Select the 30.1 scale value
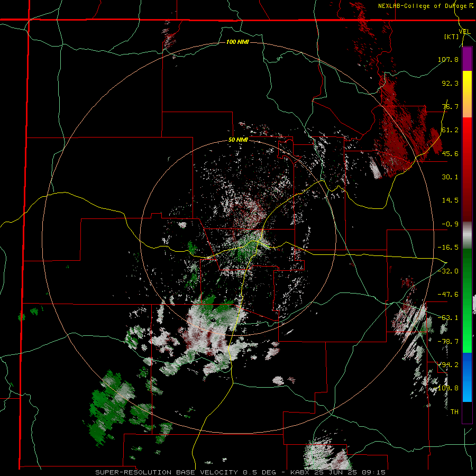This screenshot has height=476, width=476. coord(450,177)
